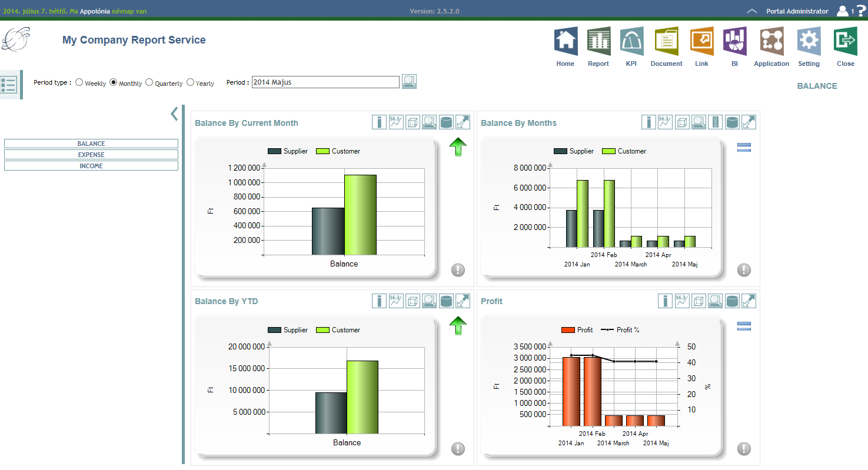The height and width of the screenshot is (470, 868).
Task: Click the Portal Administrator user name
Action: coord(797,11)
